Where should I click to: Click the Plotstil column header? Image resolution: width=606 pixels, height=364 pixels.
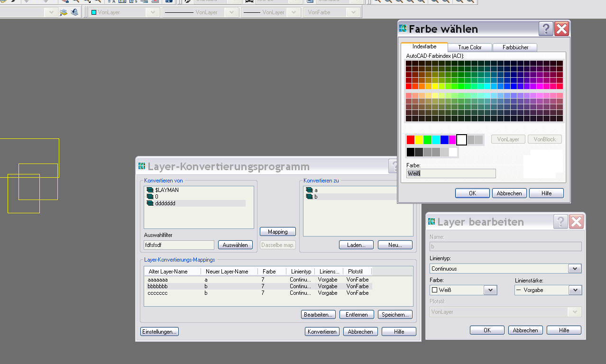tap(358, 272)
